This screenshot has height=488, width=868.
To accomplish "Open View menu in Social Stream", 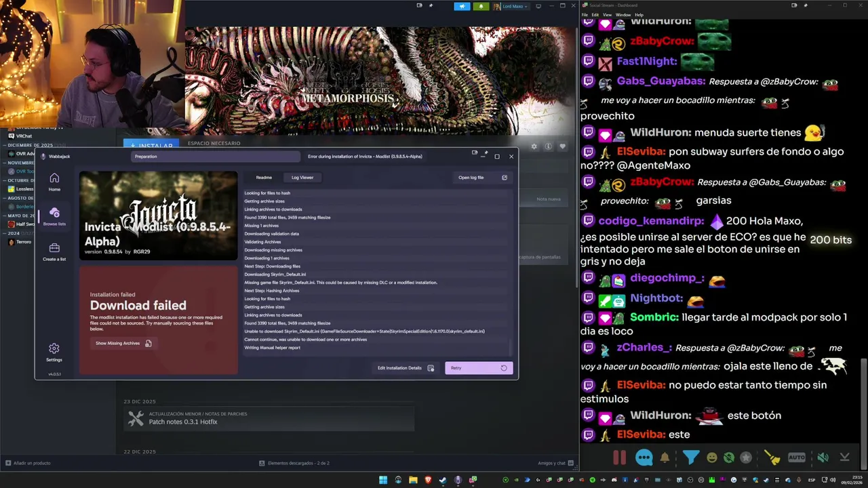I will click(x=607, y=14).
